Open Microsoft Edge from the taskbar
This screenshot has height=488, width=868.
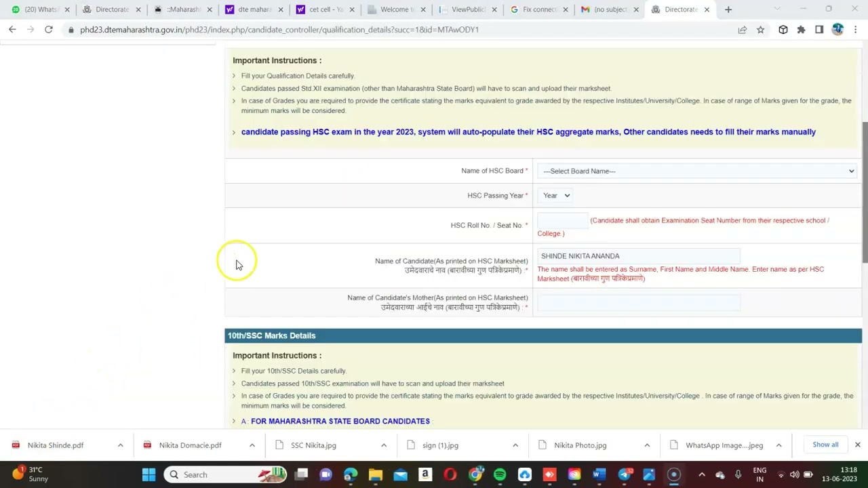pos(350,474)
